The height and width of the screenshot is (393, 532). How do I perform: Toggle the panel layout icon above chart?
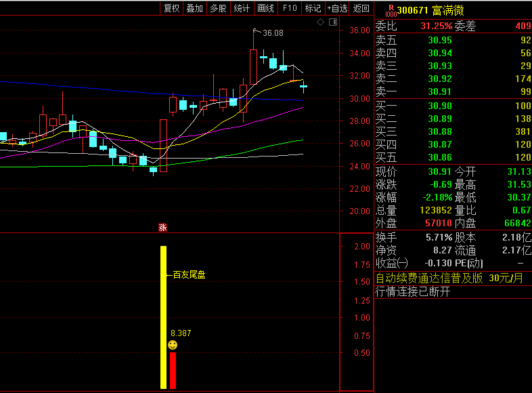pos(333,22)
